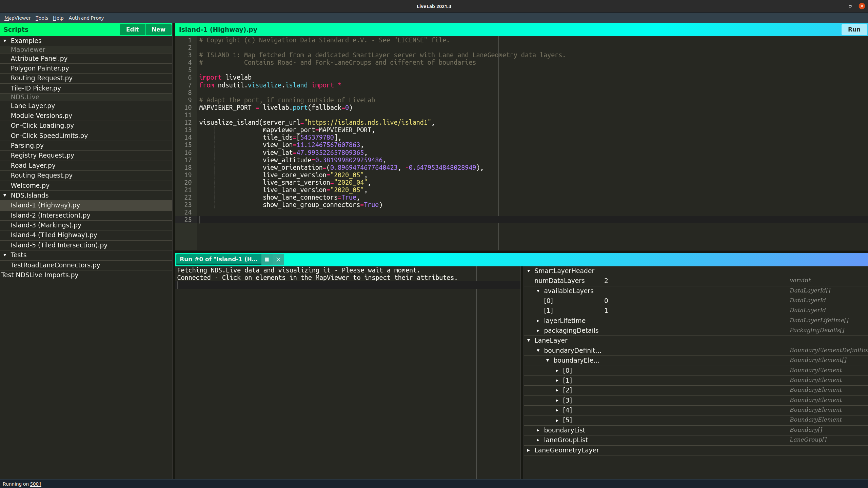The width and height of the screenshot is (868, 488).
Task: Open Attribute Panel.py script
Action: tap(86, 58)
